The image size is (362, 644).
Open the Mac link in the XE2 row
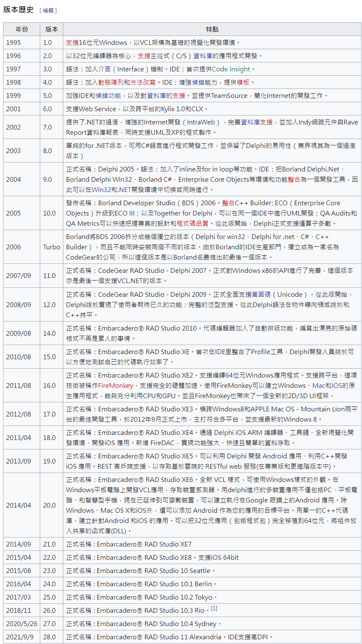coord(318,386)
